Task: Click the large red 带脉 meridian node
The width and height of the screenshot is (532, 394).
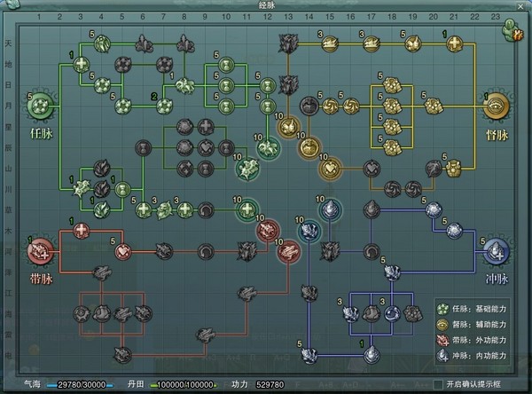Action: 41,253
